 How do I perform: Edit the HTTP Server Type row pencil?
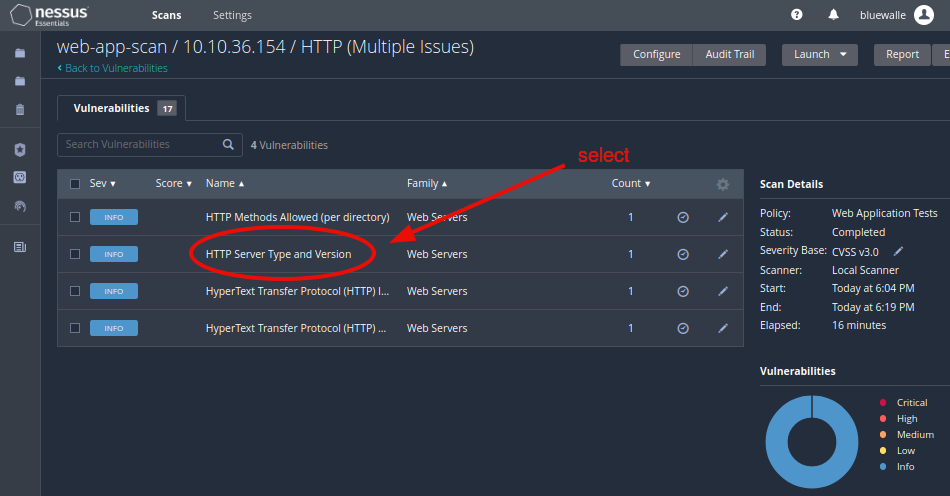coord(723,254)
